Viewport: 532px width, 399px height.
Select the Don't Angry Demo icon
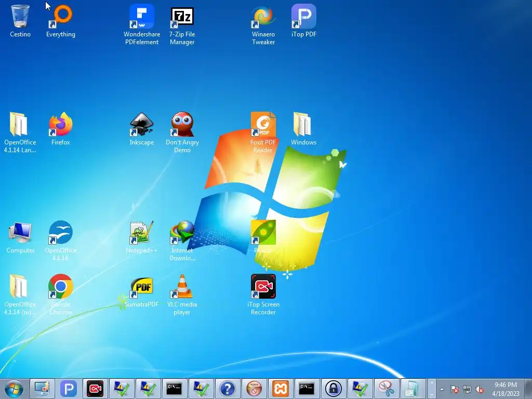(182, 132)
